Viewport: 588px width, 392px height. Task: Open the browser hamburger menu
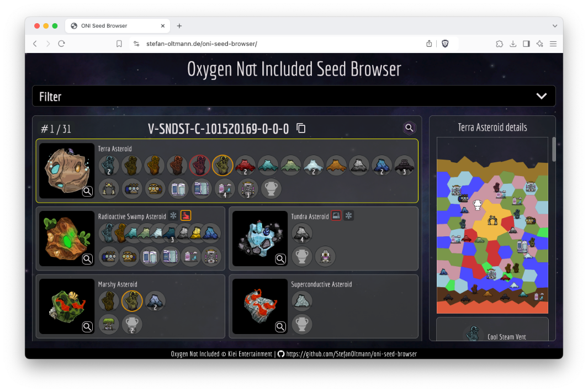[x=553, y=44]
